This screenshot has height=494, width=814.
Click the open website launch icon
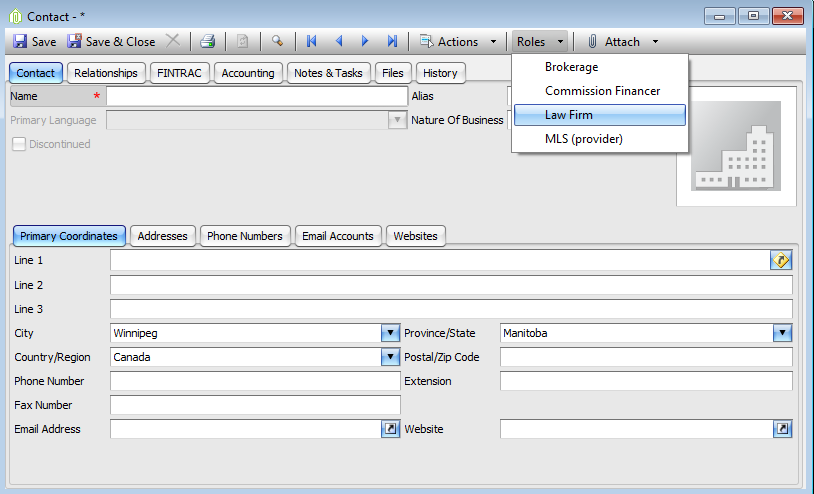click(x=782, y=429)
